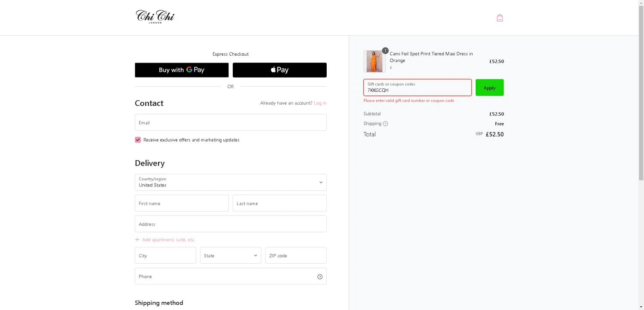Click the Shipping value Free
Image resolution: width=644 pixels, height=310 pixels.
pos(499,124)
